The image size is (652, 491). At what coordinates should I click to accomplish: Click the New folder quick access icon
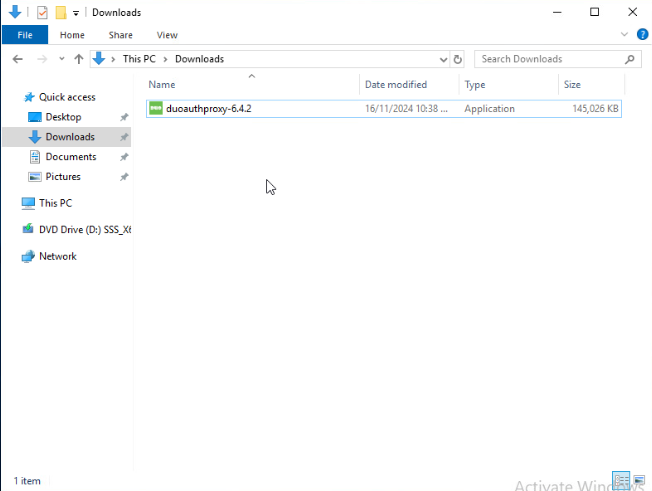(61, 12)
